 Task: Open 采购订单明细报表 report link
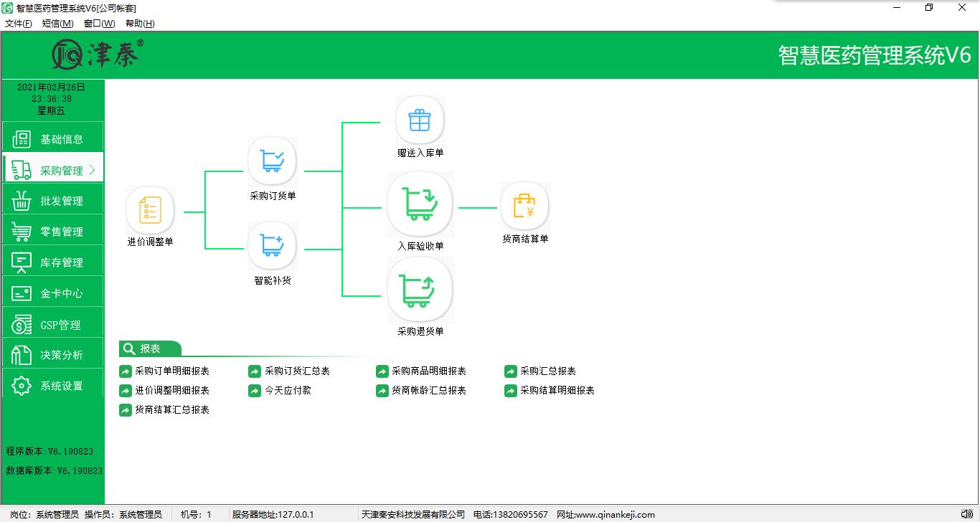[x=171, y=371]
